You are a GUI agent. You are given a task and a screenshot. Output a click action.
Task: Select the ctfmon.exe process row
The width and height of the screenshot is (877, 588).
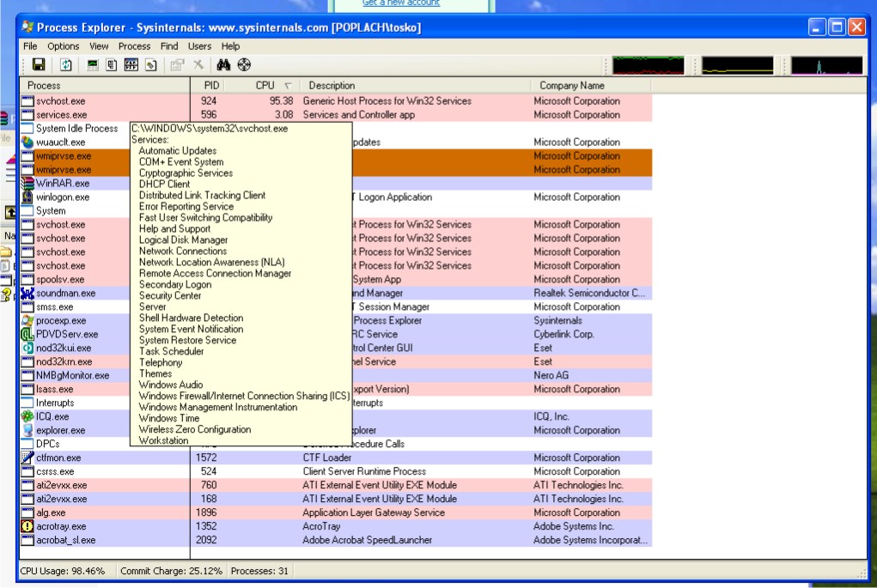pos(58,458)
